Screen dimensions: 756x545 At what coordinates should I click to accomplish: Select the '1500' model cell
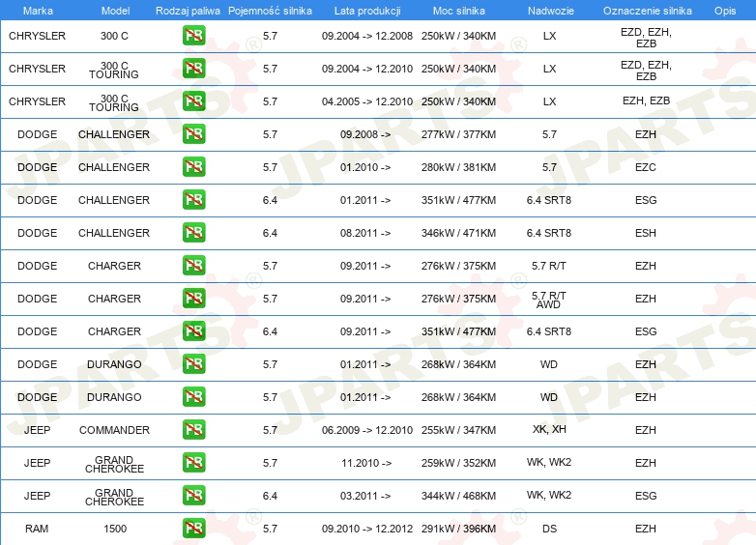(x=115, y=529)
